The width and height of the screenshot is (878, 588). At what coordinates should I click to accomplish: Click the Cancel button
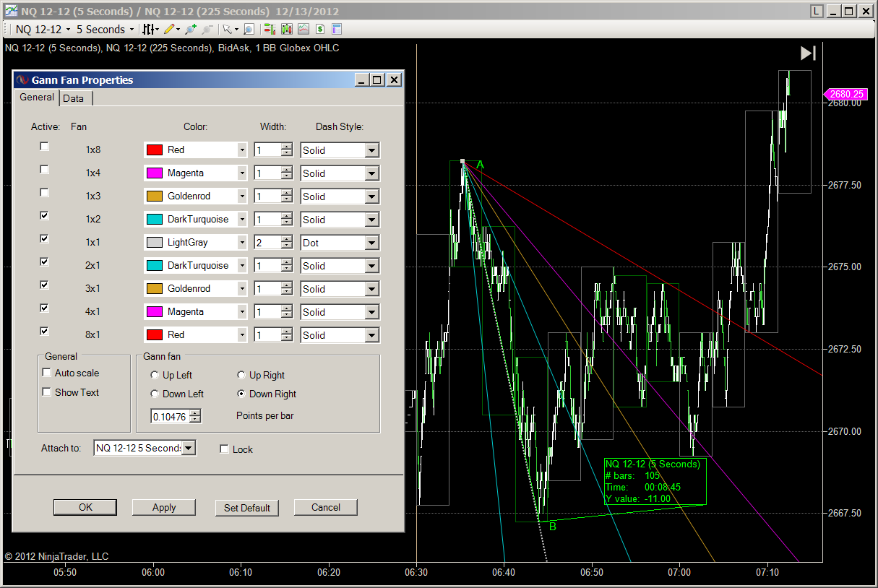pyautogui.click(x=326, y=508)
